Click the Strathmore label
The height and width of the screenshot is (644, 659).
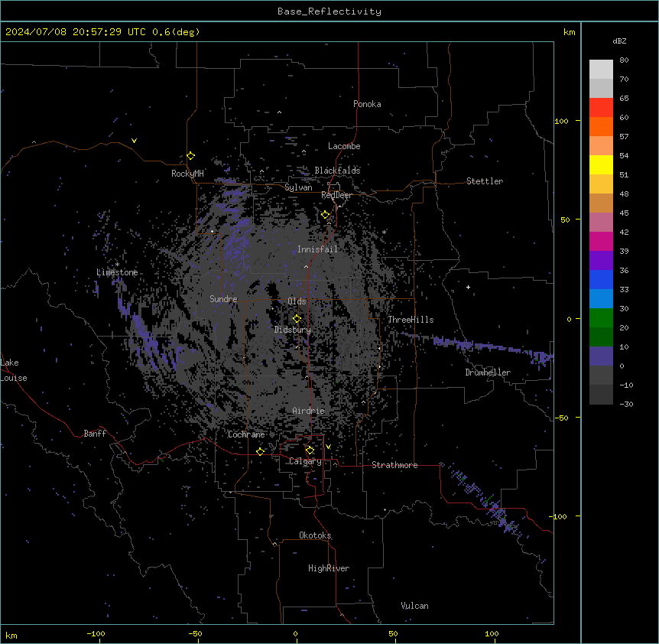[394, 465]
